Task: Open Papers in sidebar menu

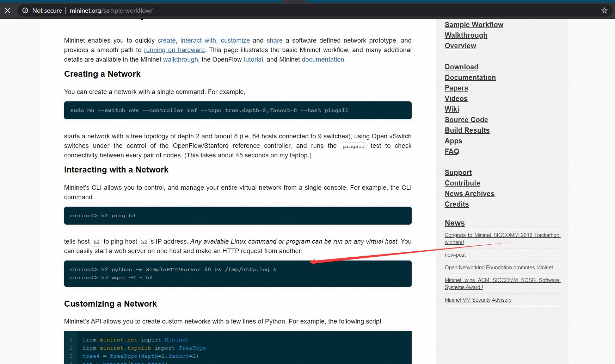Action: (x=456, y=88)
